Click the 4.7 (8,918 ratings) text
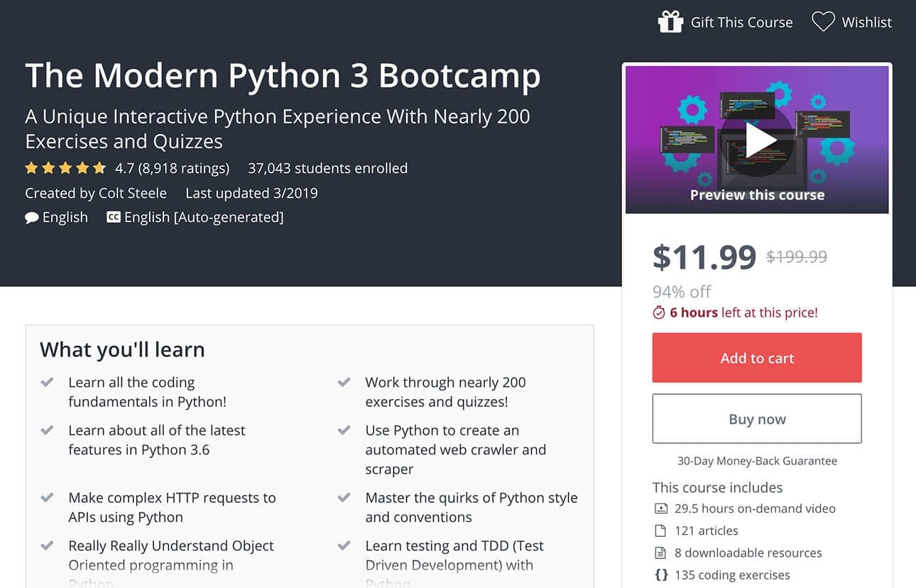Screen dimensions: 916x588 (x=172, y=168)
